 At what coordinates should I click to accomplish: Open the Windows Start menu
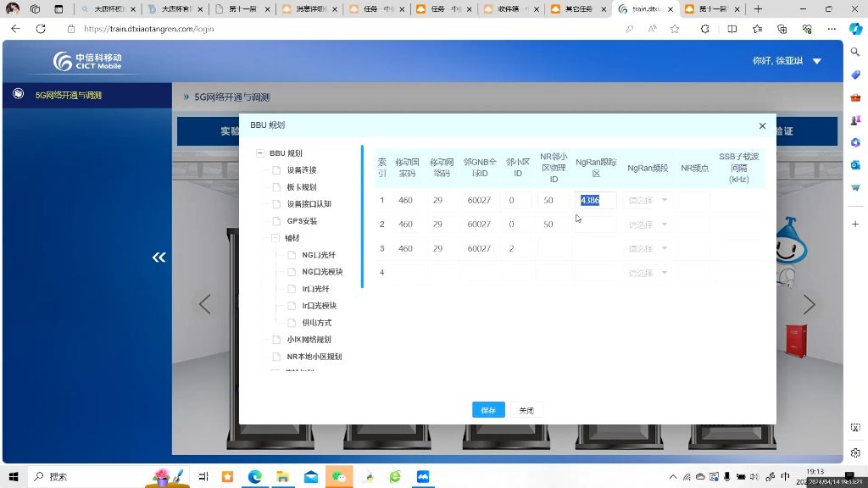(x=14, y=476)
